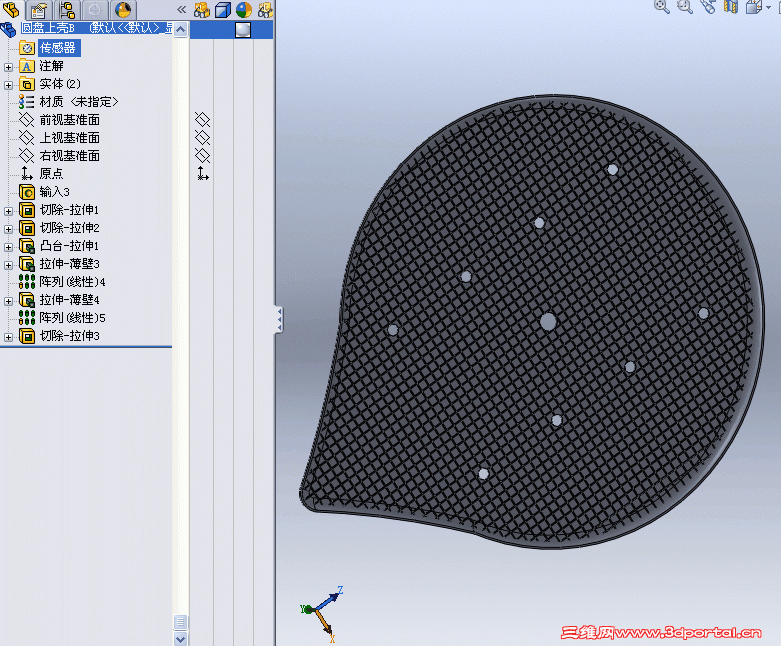Expand the 拉伸-薄壁4 feature
Viewport: 781px width, 646px height.
pos(8,301)
